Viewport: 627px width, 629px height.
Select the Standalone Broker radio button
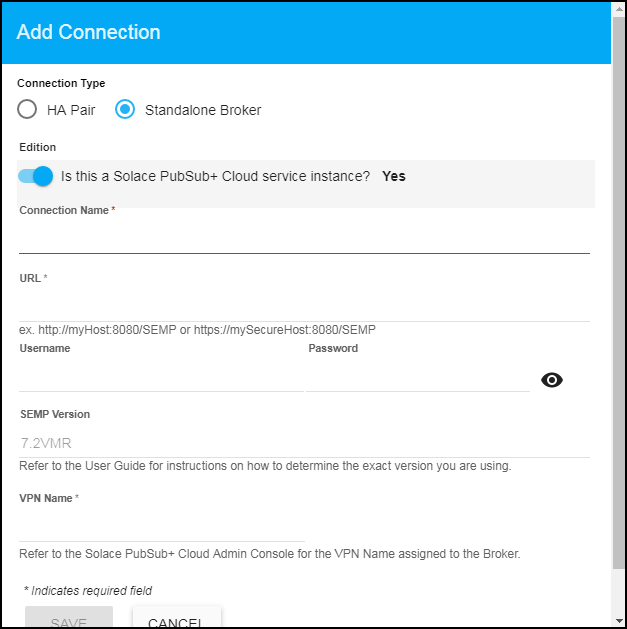click(x=125, y=110)
